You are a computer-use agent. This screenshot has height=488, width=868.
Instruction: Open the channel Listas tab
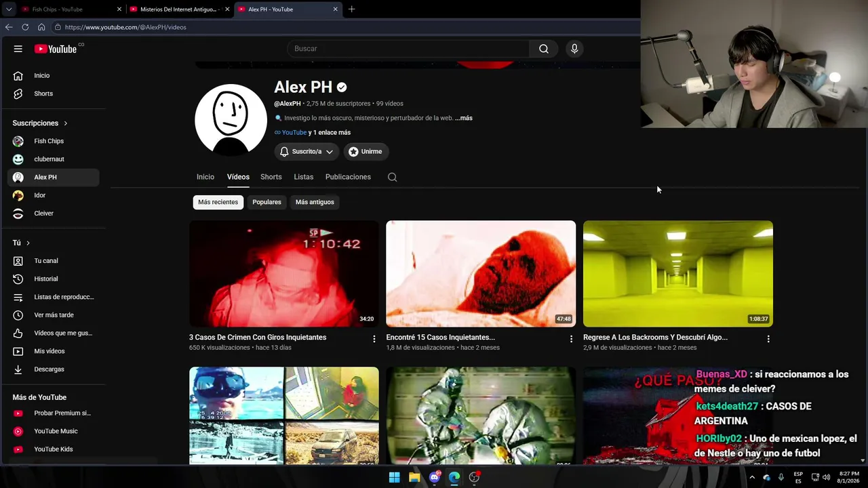(304, 177)
